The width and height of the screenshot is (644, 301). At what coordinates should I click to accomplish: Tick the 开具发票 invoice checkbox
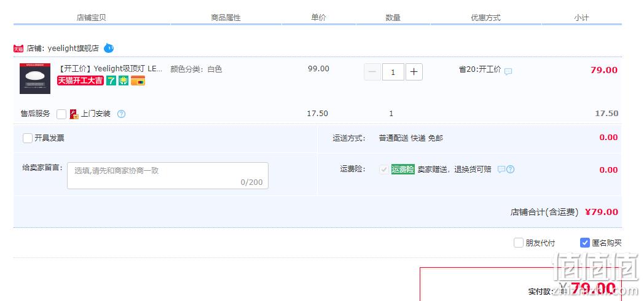(28, 138)
